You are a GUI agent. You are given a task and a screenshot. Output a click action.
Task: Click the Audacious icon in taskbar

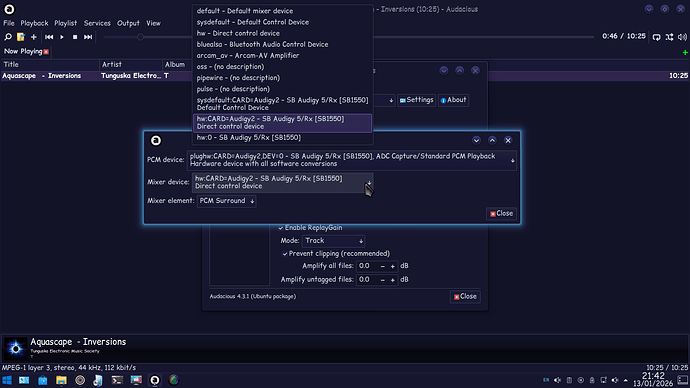(154, 380)
